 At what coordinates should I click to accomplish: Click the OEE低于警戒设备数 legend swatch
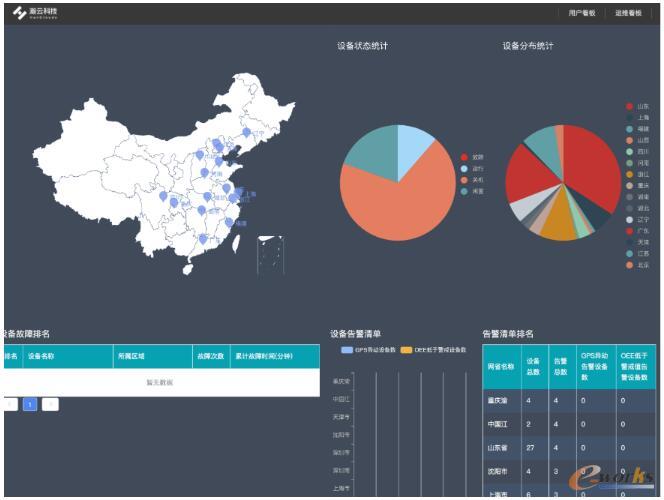coord(406,350)
